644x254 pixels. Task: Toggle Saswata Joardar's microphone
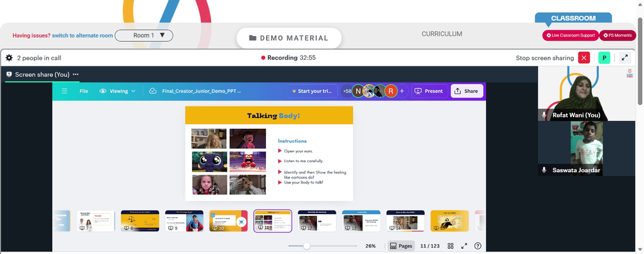pos(544,170)
